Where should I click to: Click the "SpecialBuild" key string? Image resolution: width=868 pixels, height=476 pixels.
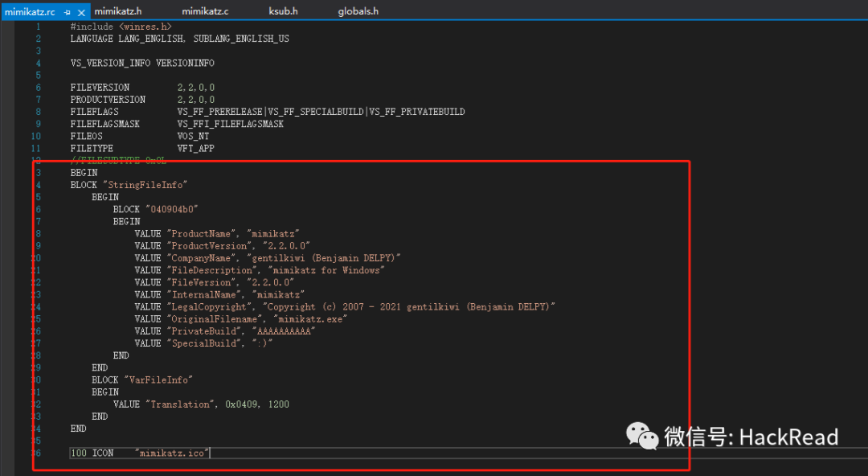tap(203, 343)
